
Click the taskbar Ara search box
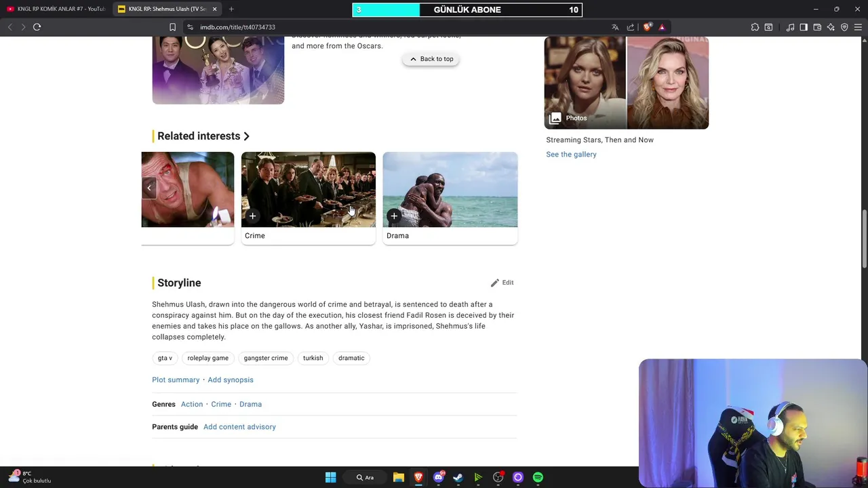[x=366, y=478]
